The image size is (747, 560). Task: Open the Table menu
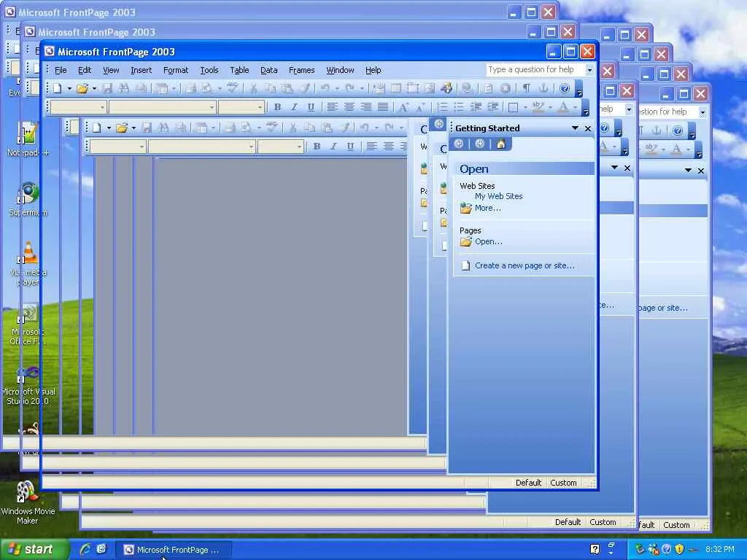pos(239,70)
